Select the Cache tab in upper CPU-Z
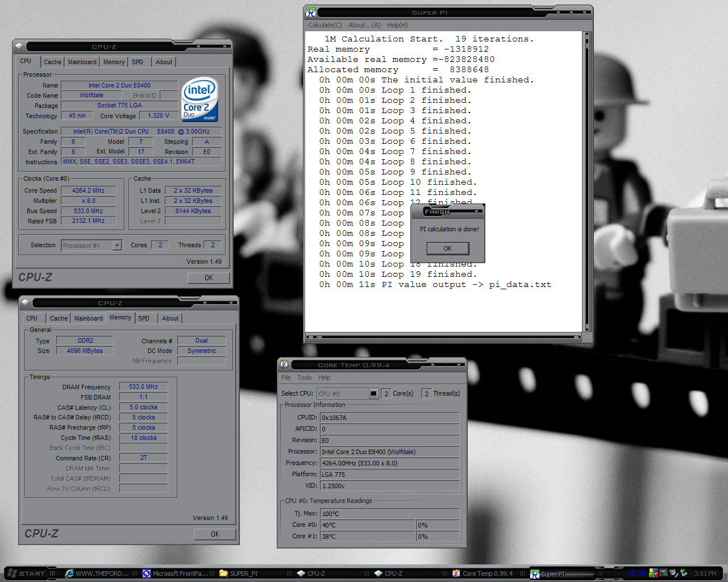 pyautogui.click(x=53, y=62)
